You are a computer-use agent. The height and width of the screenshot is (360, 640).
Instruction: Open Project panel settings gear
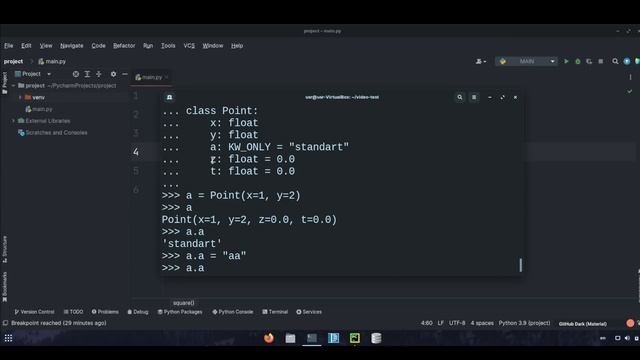click(x=113, y=74)
